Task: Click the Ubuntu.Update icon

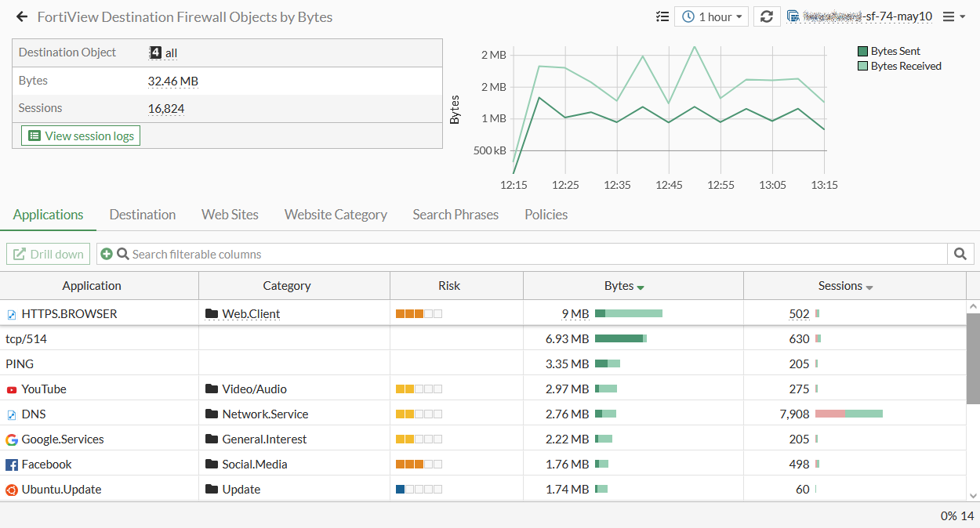Action: coord(11,489)
